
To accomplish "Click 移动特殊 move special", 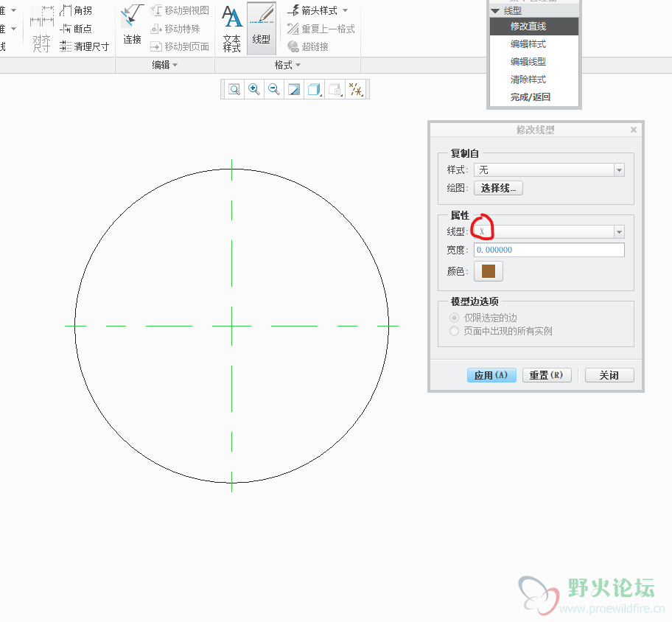I will [x=175, y=29].
